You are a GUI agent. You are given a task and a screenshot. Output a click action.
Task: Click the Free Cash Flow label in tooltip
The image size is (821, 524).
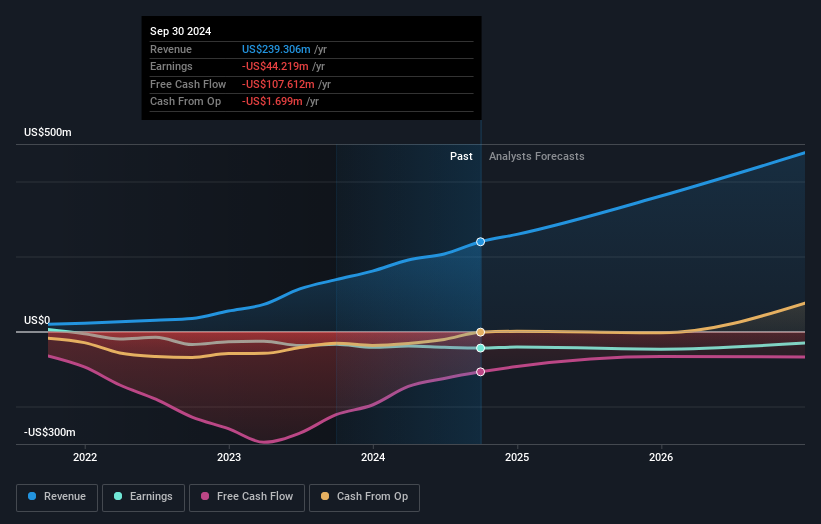click(x=188, y=84)
